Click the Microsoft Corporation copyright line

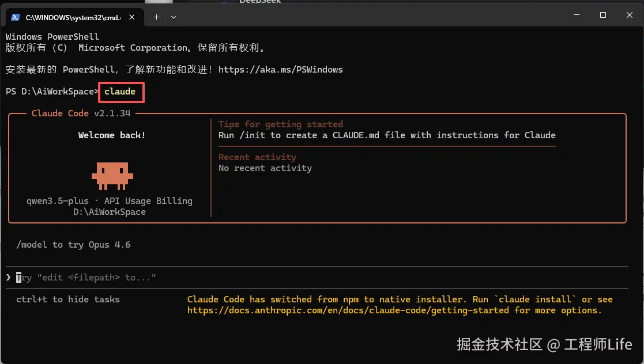(x=135, y=48)
